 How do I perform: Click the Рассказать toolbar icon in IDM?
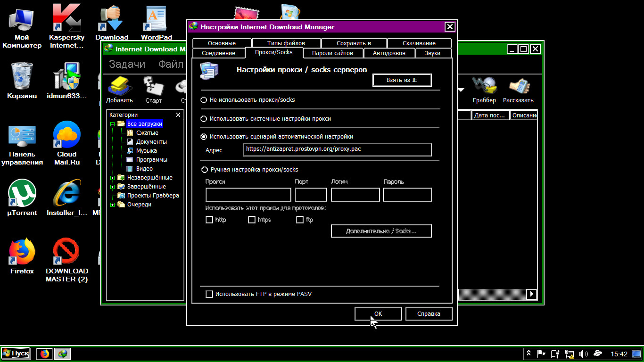coord(518,90)
